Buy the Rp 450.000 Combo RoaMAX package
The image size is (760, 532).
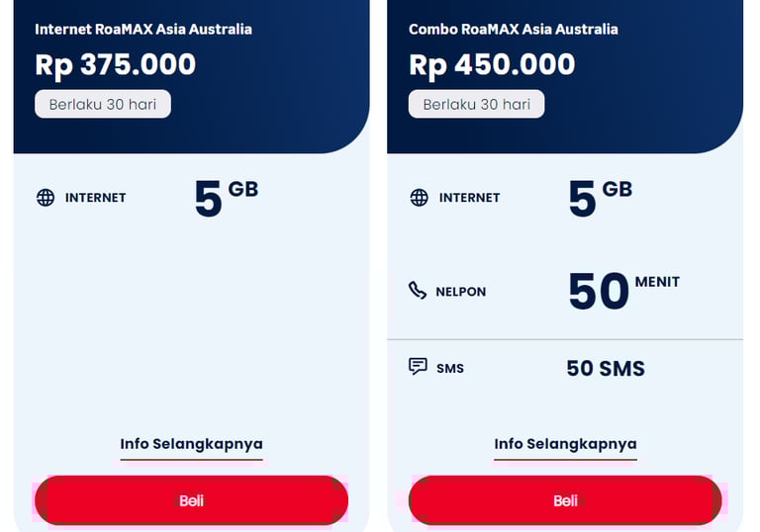(565, 500)
